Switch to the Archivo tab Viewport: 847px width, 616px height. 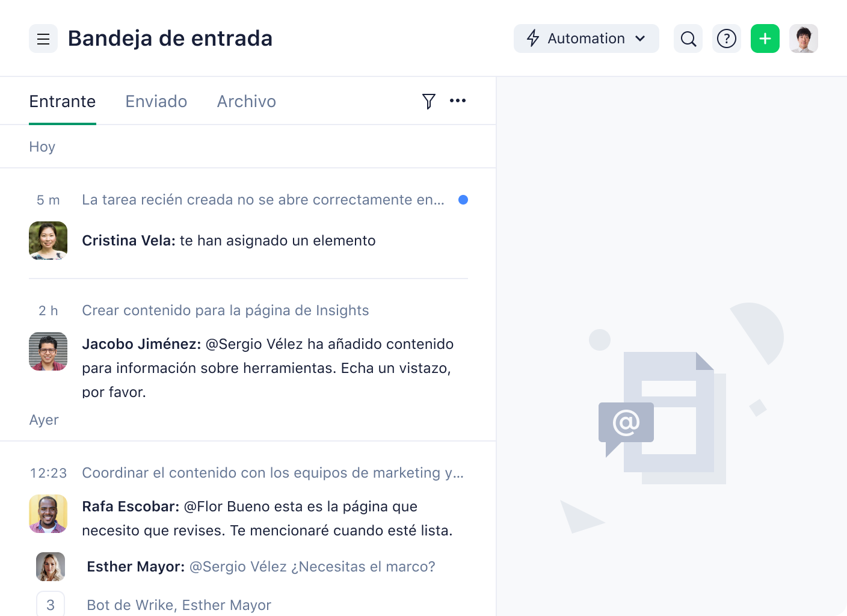pyautogui.click(x=247, y=101)
